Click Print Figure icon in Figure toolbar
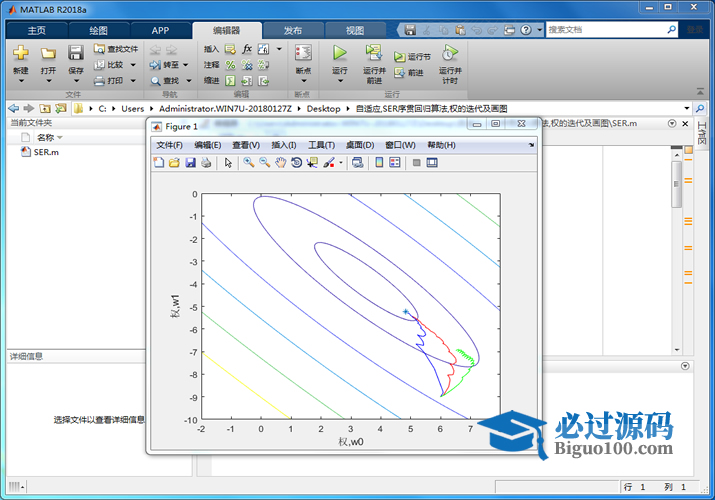Image resolution: width=715 pixels, height=500 pixels. click(206, 163)
